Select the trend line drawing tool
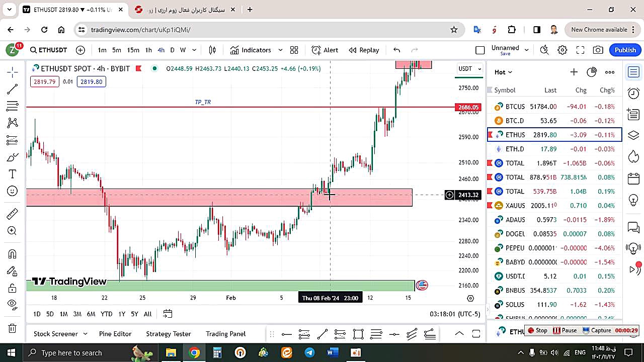Viewport: 644px width, 362px height. pyautogui.click(x=13, y=89)
